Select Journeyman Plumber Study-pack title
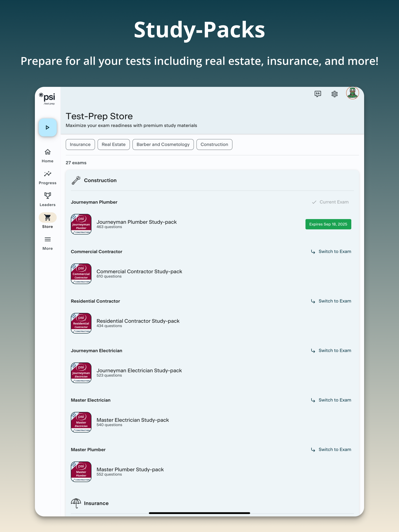 click(x=136, y=222)
